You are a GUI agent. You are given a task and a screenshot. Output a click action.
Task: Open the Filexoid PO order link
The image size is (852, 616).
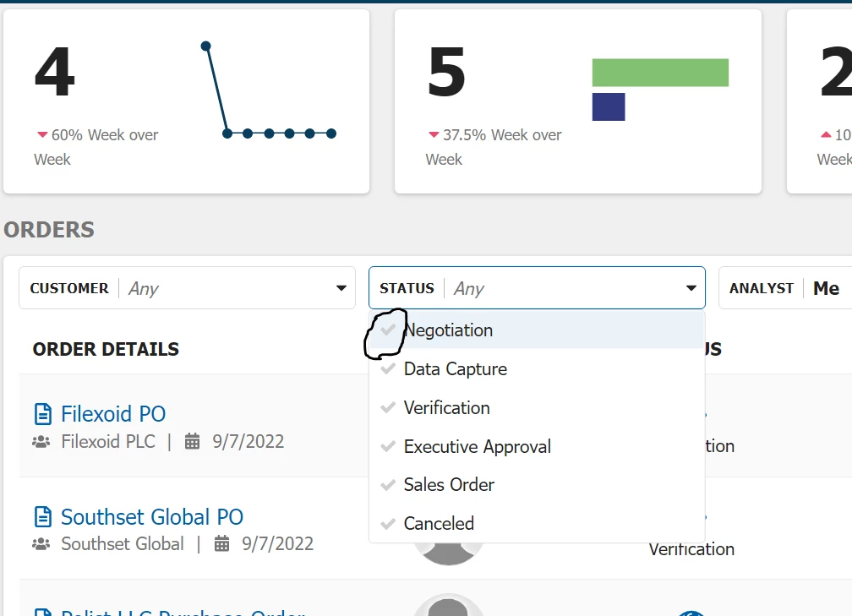(113, 414)
